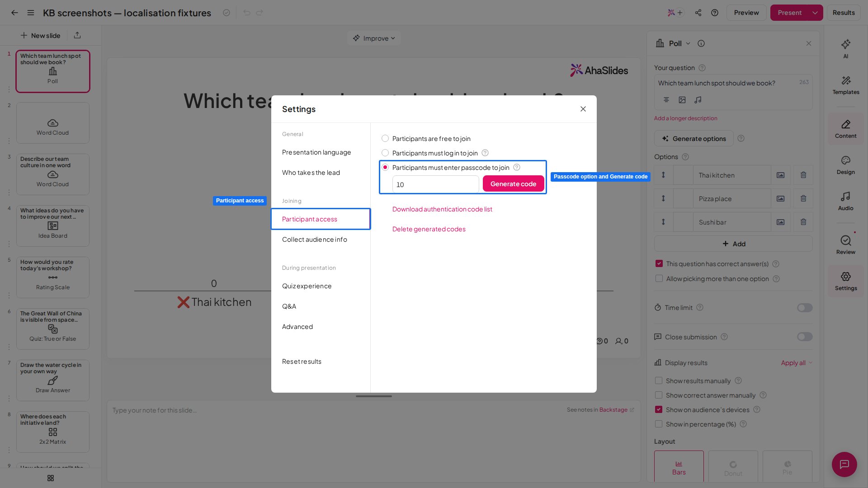Click the Generate code button

(513, 184)
